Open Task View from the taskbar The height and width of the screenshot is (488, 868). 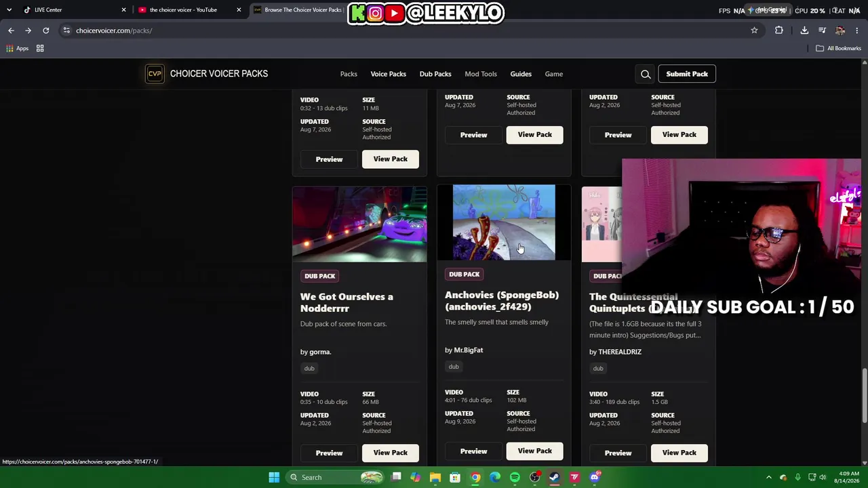396,477
